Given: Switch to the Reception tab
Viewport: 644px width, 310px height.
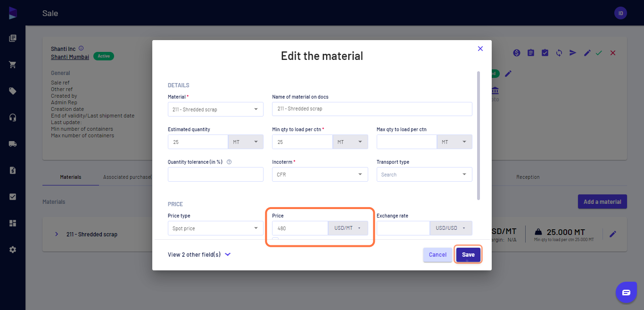Looking at the screenshot, I should pyautogui.click(x=528, y=177).
